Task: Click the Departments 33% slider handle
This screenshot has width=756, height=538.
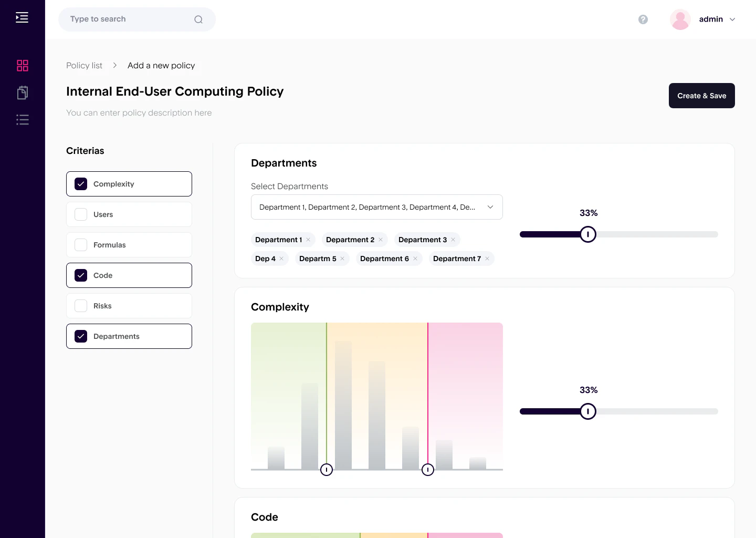Action: [x=588, y=234]
